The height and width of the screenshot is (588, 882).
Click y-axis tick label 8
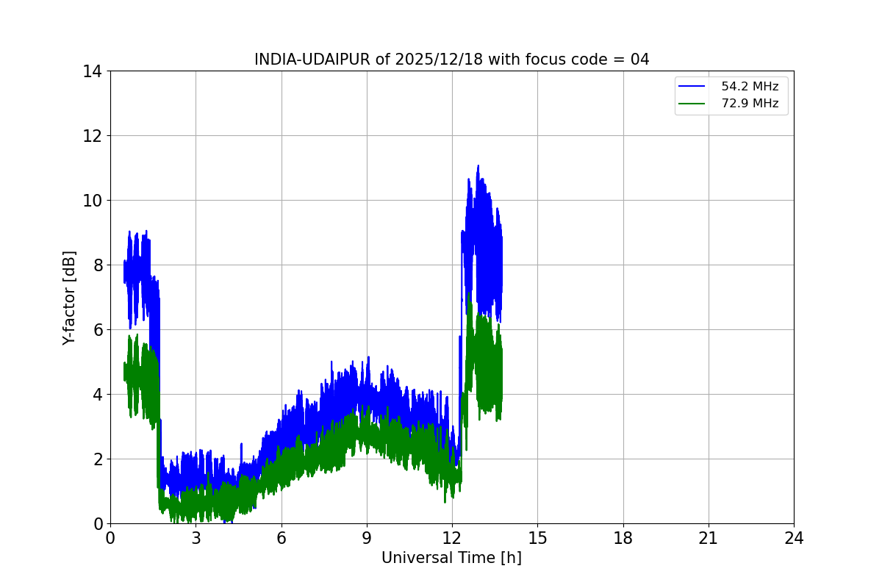point(96,265)
